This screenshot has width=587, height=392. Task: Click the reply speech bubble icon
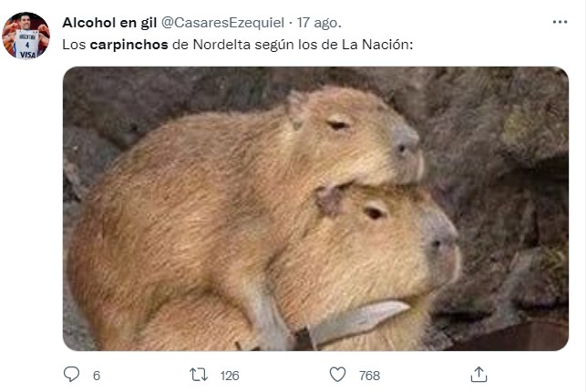(71, 374)
